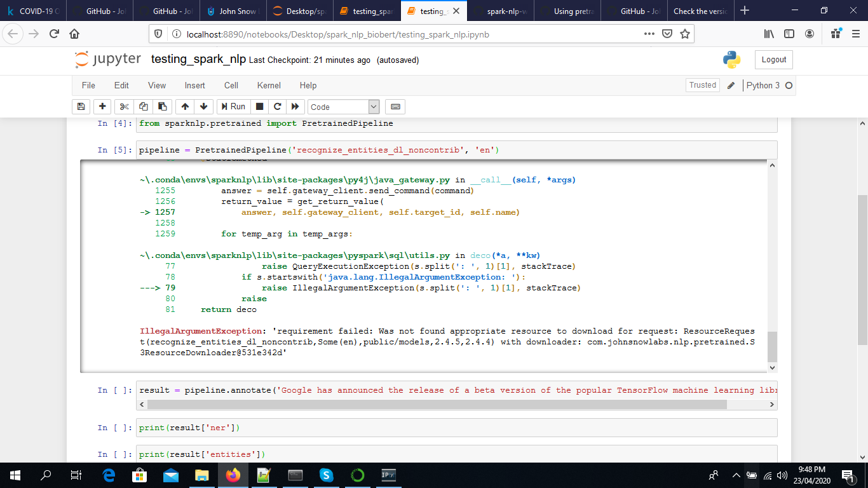Copy selected cells icon
This screenshot has width=868, height=488.
(x=143, y=107)
